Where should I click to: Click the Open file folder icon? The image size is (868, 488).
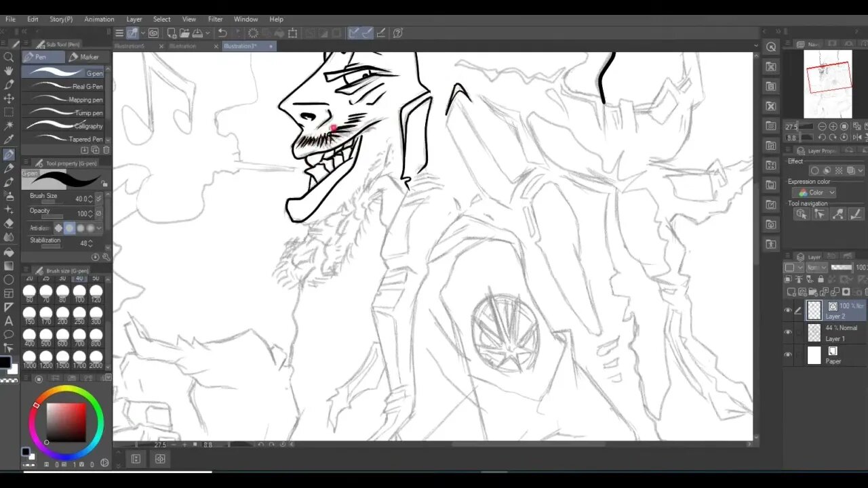pyautogui.click(x=184, y=33)
